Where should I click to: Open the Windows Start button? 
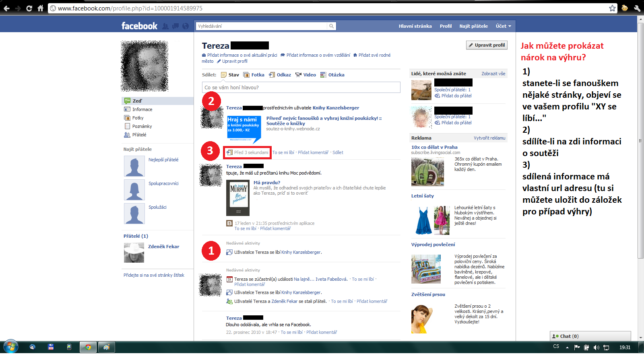pyautogui.click(x=10, y=347)
